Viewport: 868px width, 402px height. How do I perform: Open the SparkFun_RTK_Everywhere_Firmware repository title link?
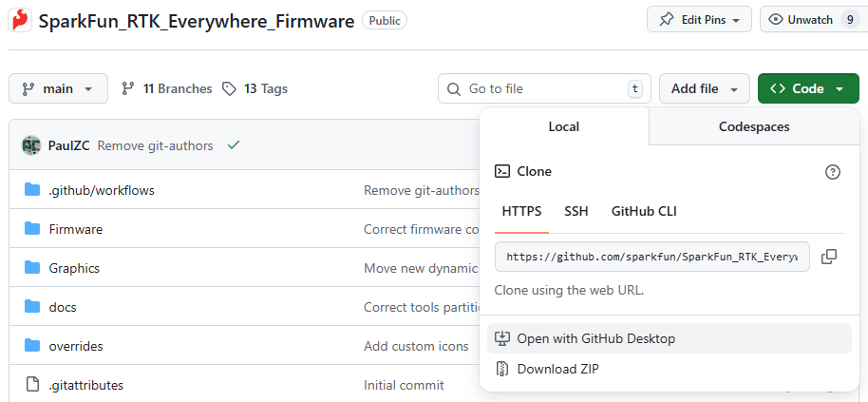tap(197, 22)
